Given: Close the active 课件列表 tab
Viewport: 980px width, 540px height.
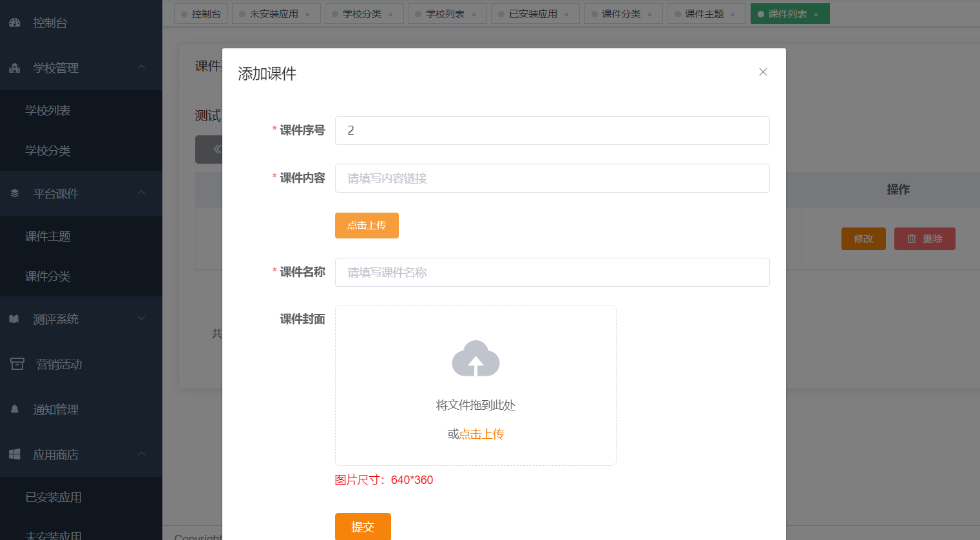Looking at the screenshot, I should tap(816, 14).
